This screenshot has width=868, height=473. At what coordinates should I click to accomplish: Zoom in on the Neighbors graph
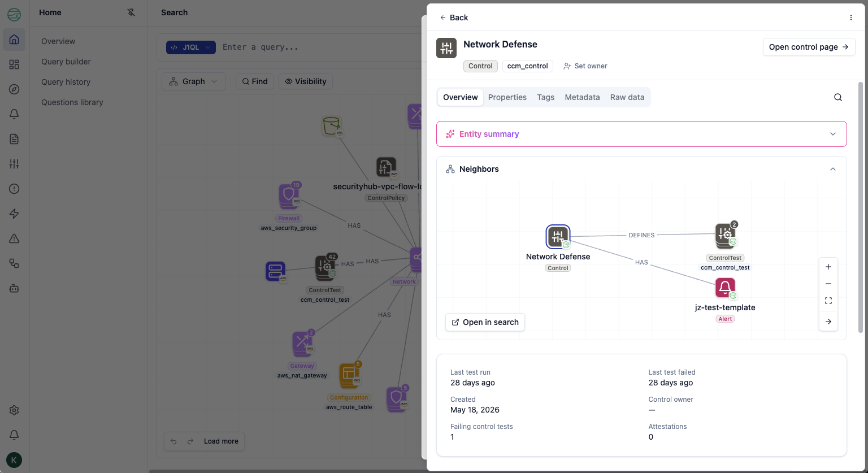click(828, 267)
